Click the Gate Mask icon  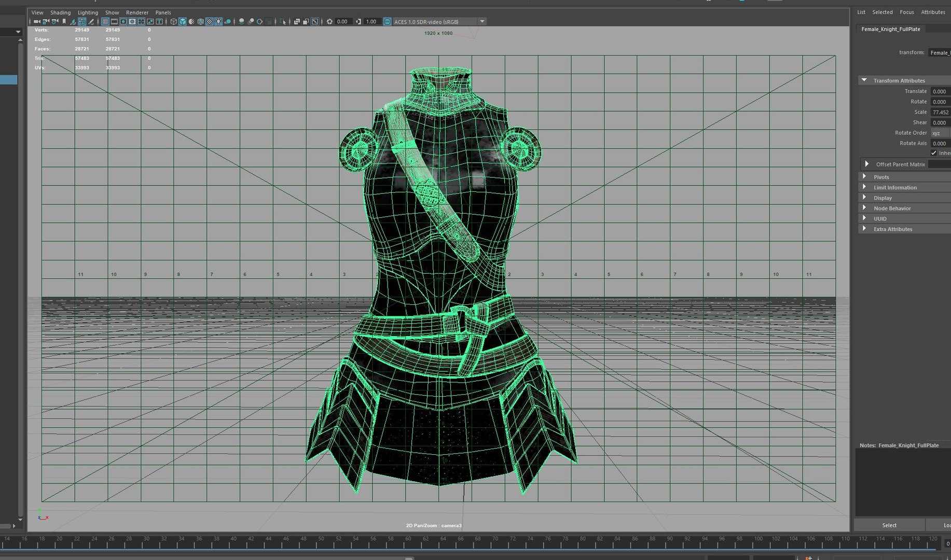(x=132, y=21)
